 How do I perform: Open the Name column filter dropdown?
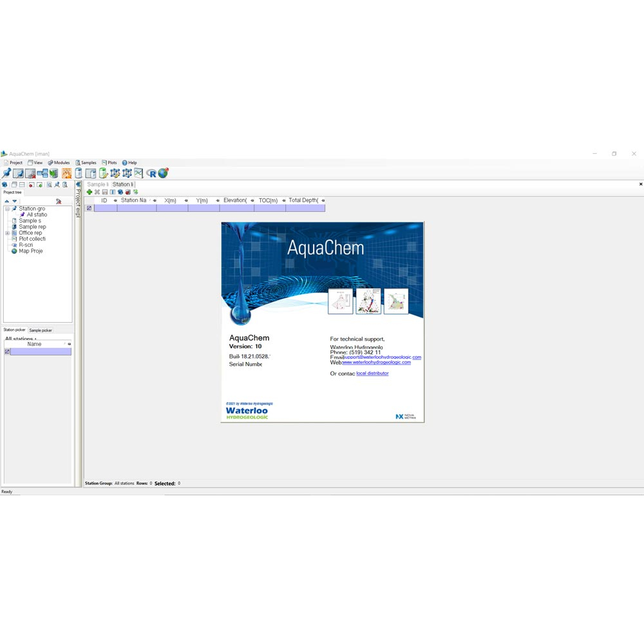[x=69, y=344]
